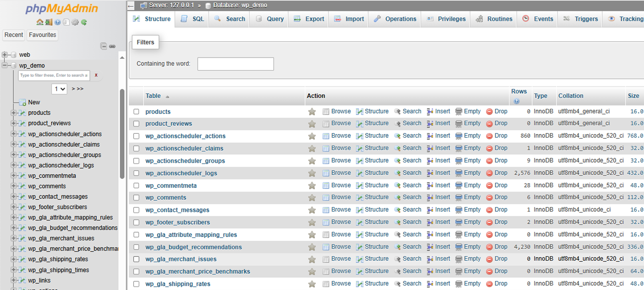Open Server 127.0.0.1 breadcrumb link
The width and height of the screenshot is (644, 290).
tap(171, 5)
